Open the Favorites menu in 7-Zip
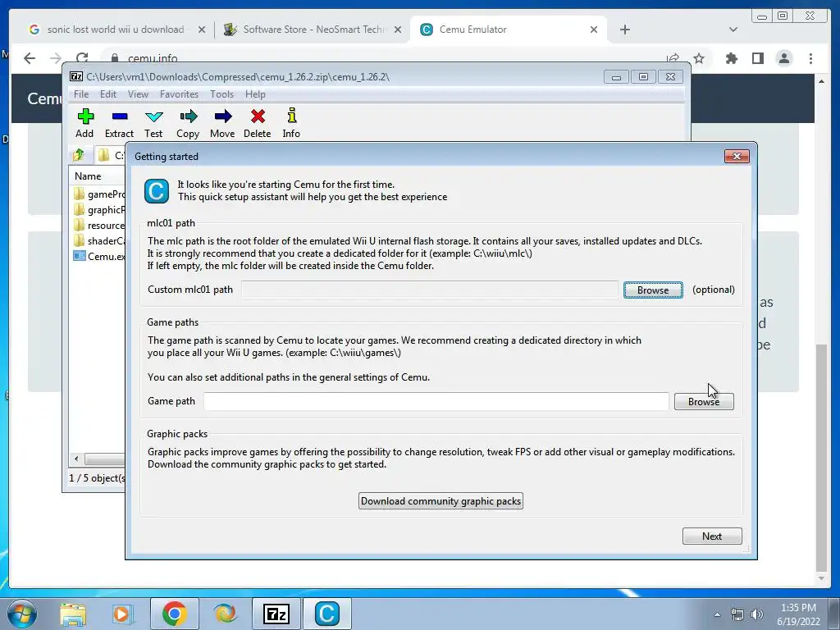Image resolution: width=840 pixels, height=630 pixels. pyautogui.click(x=179, y=94)
